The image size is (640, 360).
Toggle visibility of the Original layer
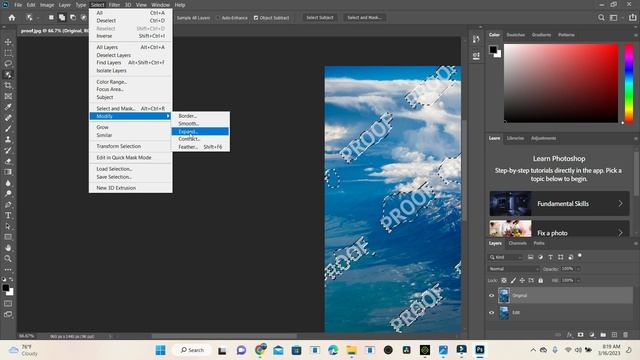pos(491,296)
